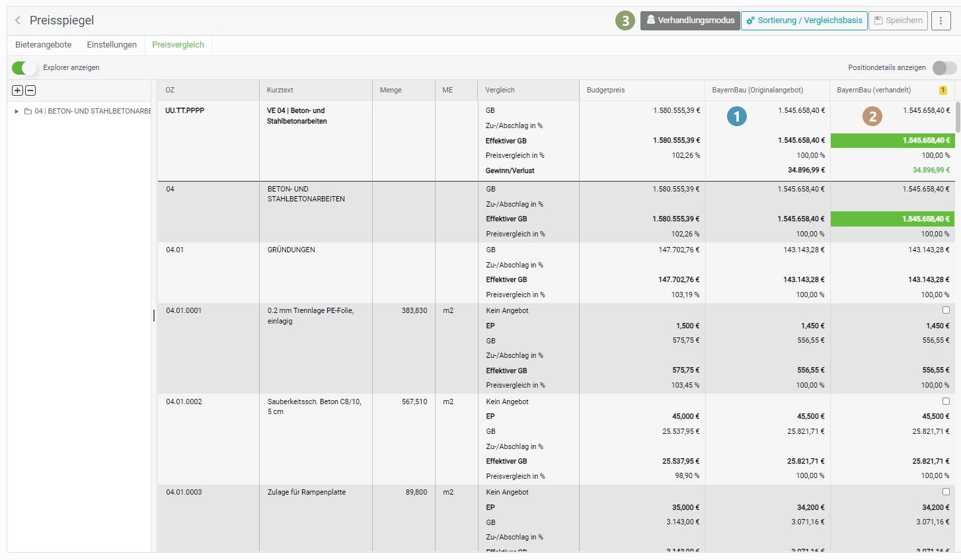Click the quantity 567,510
The height and width of the screenshot is (560, 961).
coord(414,402)
